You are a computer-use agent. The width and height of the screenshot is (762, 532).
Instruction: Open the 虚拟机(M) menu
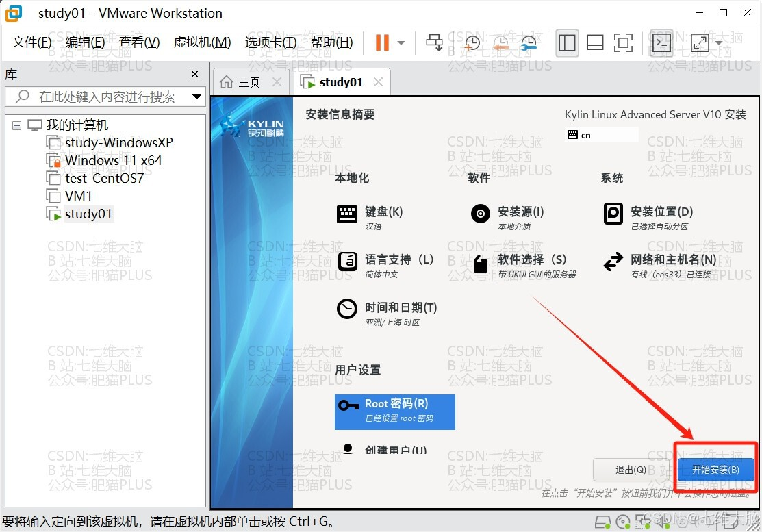tap(202, 42)
